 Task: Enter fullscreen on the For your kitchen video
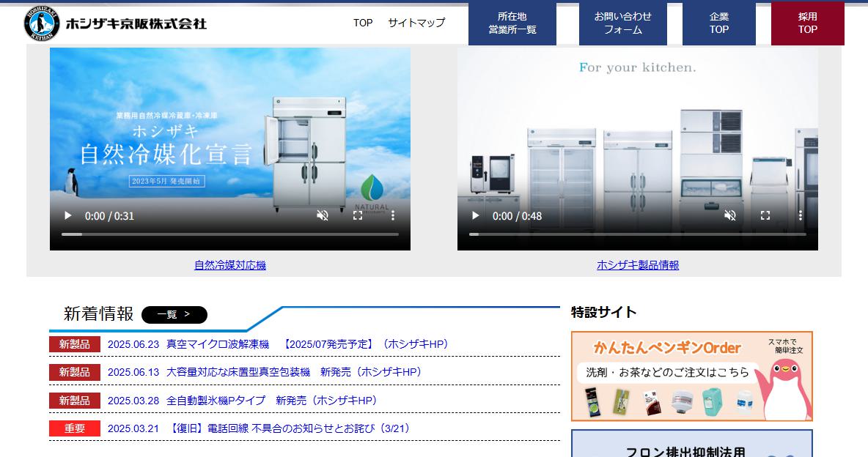(x=765, y=216)
